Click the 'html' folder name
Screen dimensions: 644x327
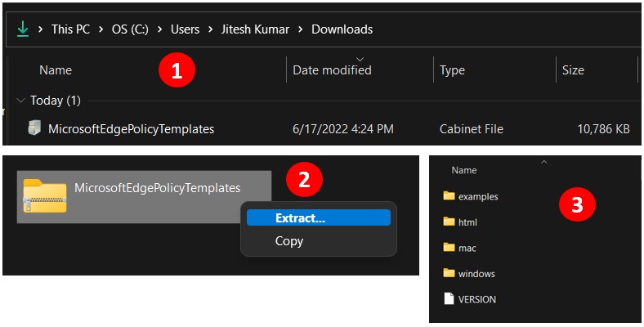[x=467, y=222]
